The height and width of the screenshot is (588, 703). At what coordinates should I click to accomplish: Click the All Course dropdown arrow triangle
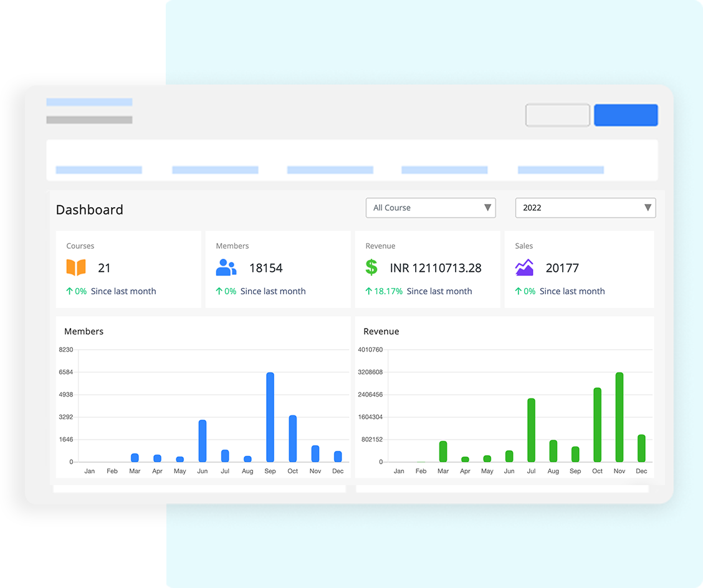487,208
